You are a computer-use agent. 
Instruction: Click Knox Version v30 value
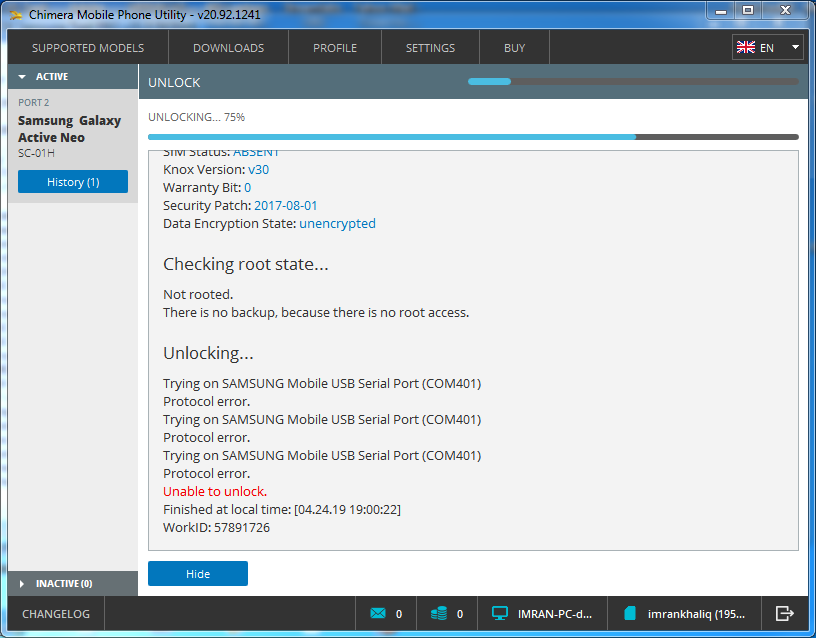[x=259, y=170]
